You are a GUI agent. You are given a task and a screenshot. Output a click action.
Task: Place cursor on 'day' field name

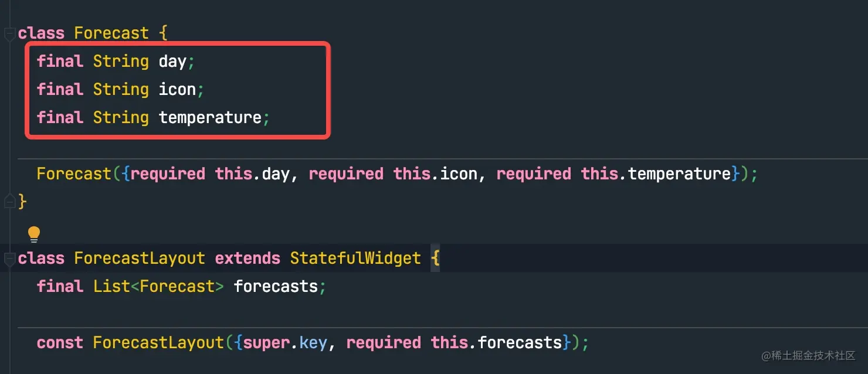click(172, 62)
